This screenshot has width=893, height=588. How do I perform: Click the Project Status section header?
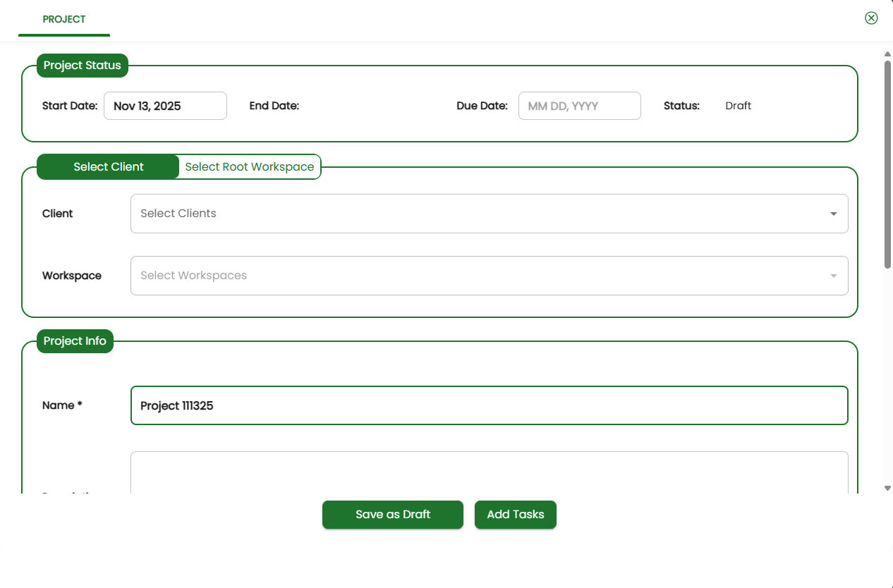[83, 66]
